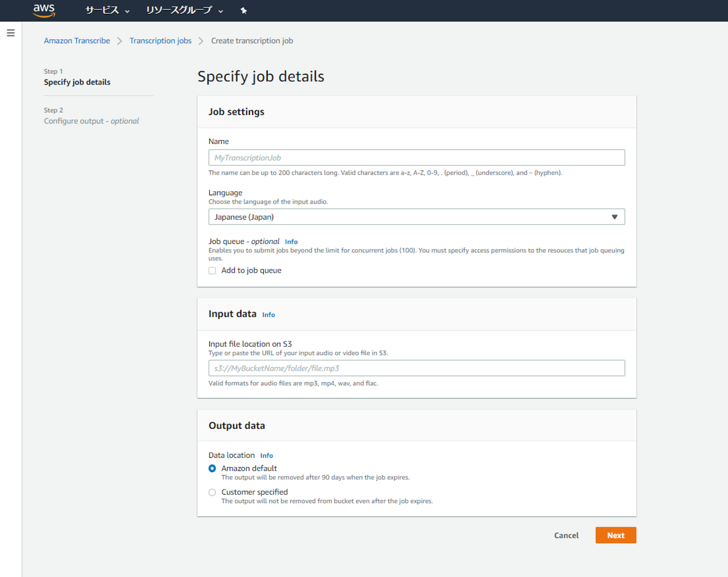Screen dimensions: 728x577
Task: Open Info next to Input data heading
Action: click(x=268, y=315)
